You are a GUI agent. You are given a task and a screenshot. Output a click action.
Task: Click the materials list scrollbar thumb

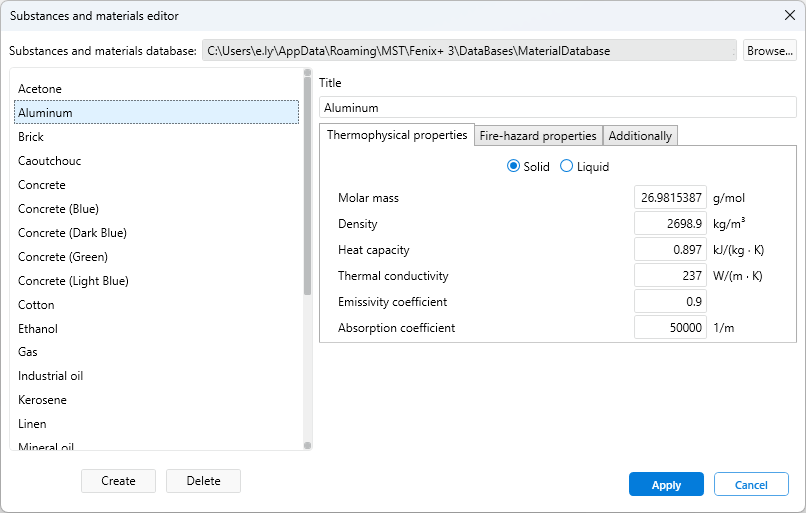[307, 186]
